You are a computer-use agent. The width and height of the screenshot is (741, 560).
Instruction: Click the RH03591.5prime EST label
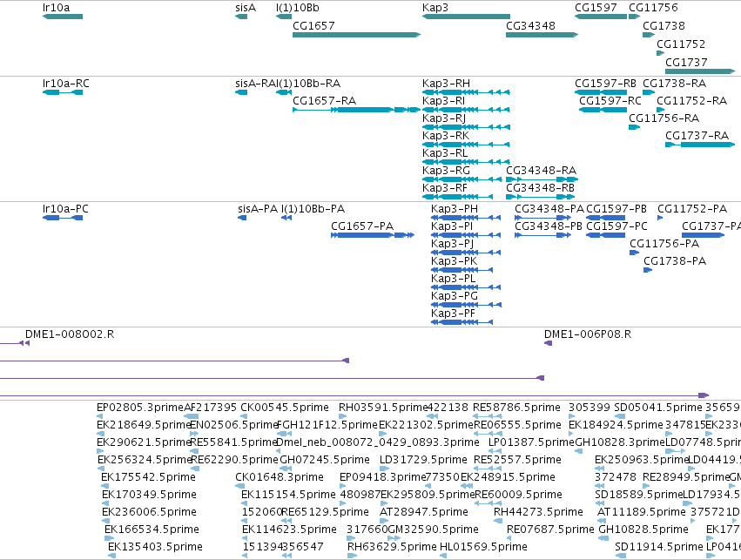click(383, 408)
